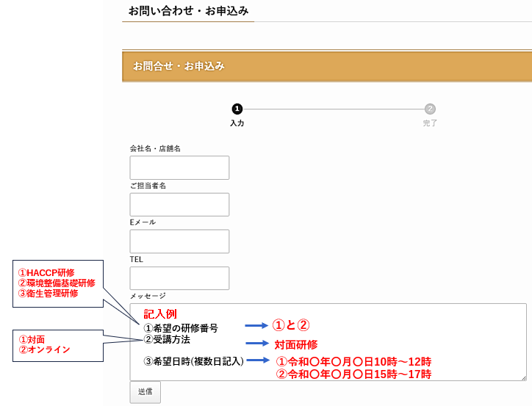Click into the TEL text box
The height and width of the screenshot is (406, 532).
(x=179, y=278)
